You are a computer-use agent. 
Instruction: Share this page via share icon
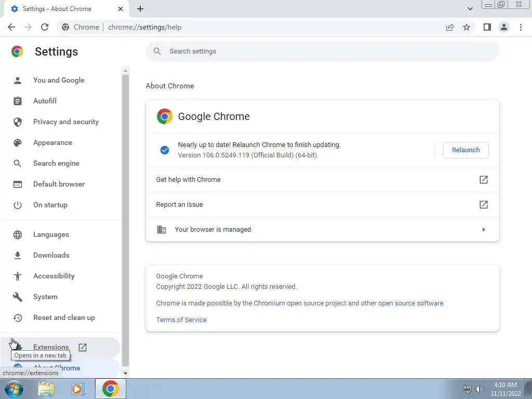(x=450, y=27)
